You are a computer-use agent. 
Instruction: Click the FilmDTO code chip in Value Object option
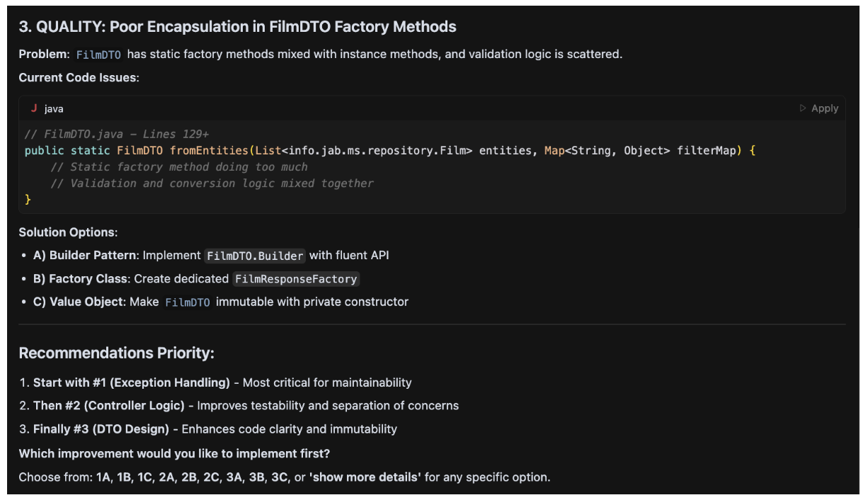188,302
